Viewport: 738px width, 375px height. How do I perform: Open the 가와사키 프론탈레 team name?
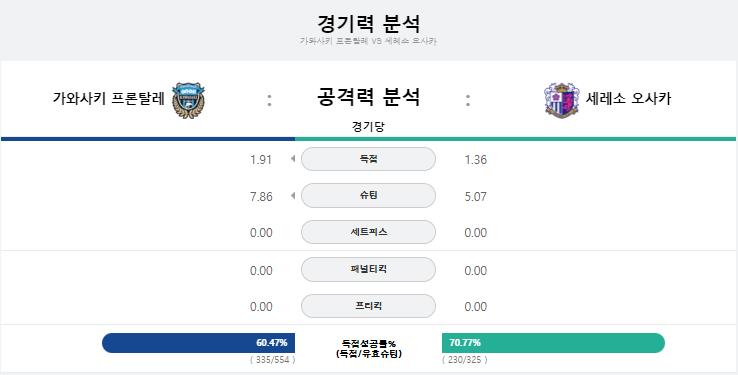[x=109, y=99]
